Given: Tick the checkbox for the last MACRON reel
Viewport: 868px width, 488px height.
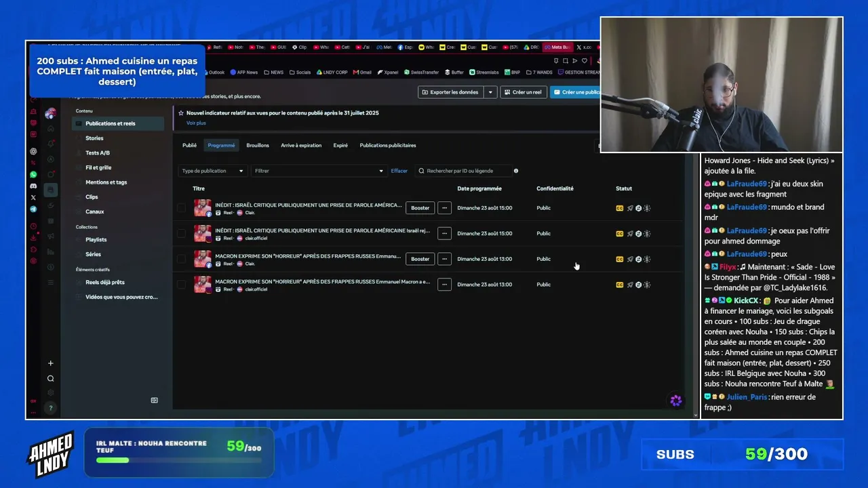Looking at the screenshot, I should click(181, 285).
